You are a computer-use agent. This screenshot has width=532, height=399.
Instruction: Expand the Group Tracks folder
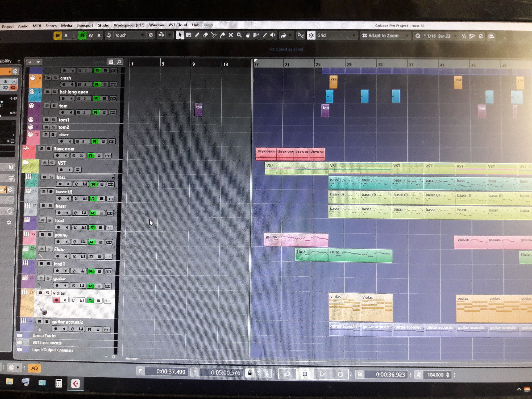[x=20, y=335]
